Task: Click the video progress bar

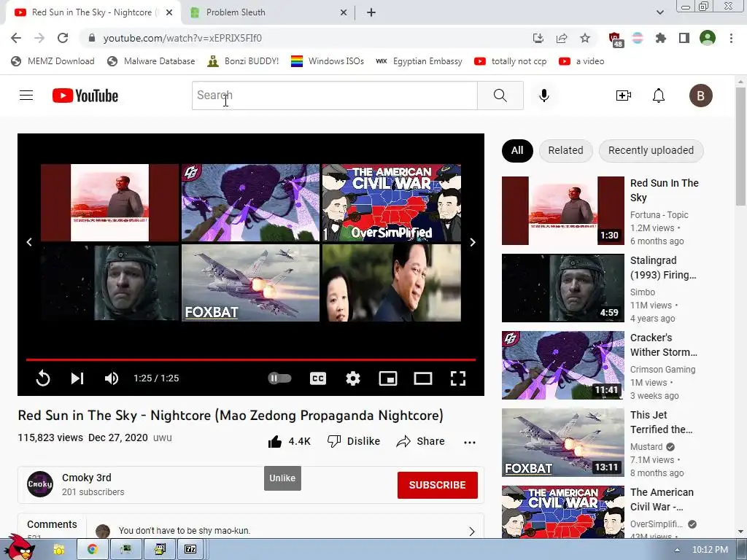Action: (x=251, y=359)
